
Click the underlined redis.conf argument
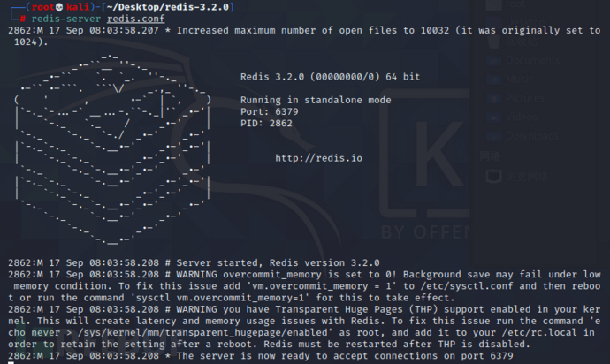136,19
